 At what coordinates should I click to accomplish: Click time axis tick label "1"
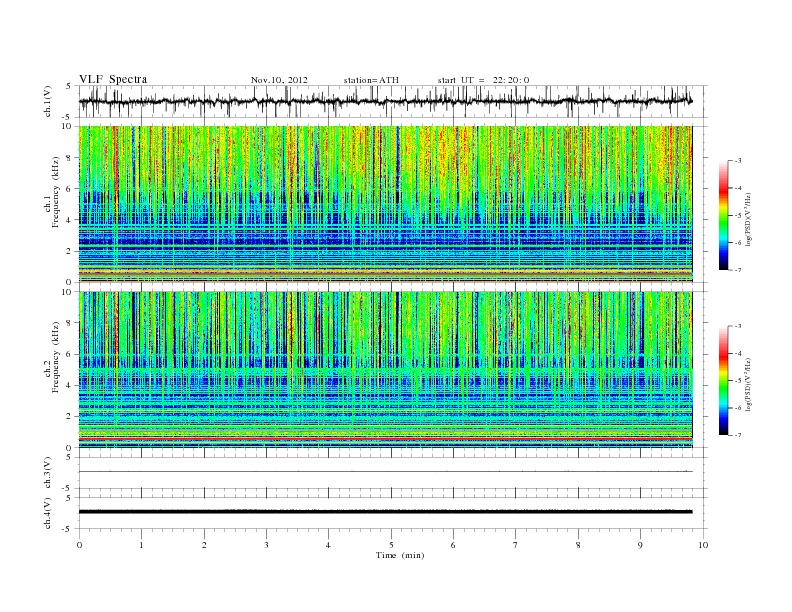pos(141,545)
